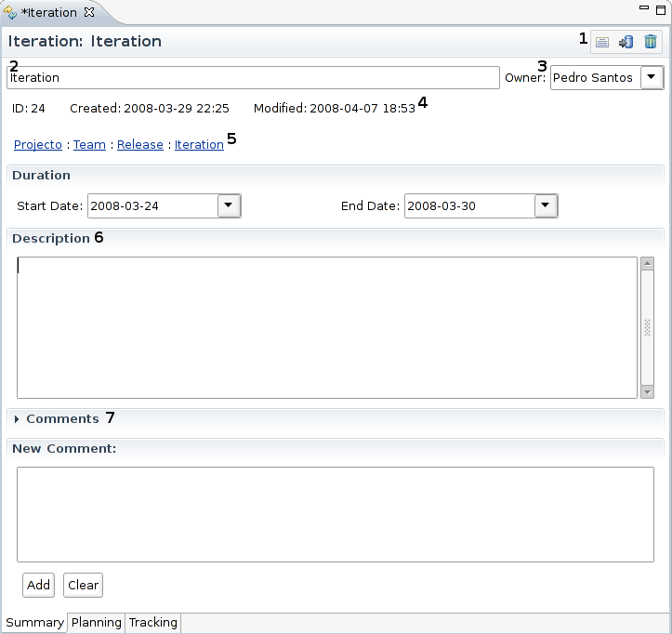Switch to the Planning tab

click(x=97, y=623)
